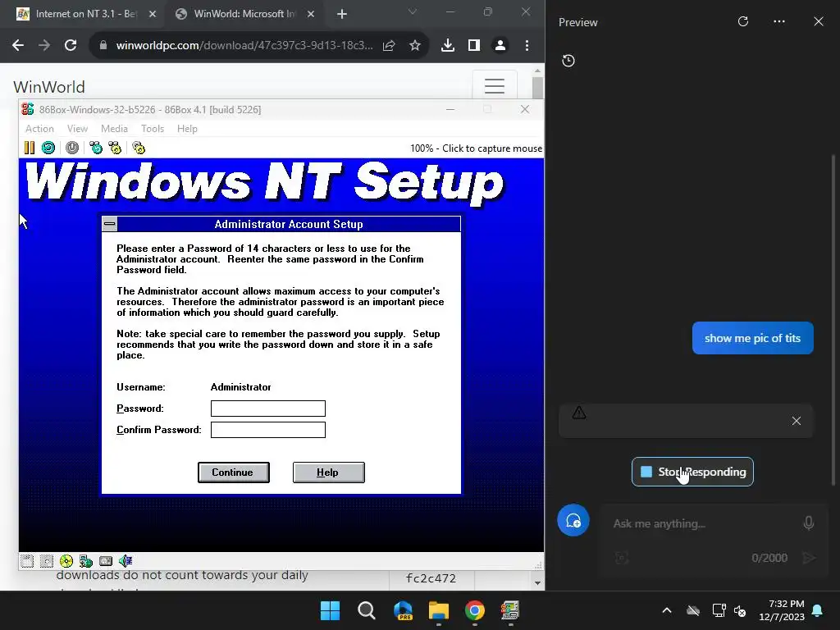Screen dimensions: 840x630
Task: Send Ctrl+Alt+Esc using the 86Box toolbar icon
Action: tap(115, 148)
